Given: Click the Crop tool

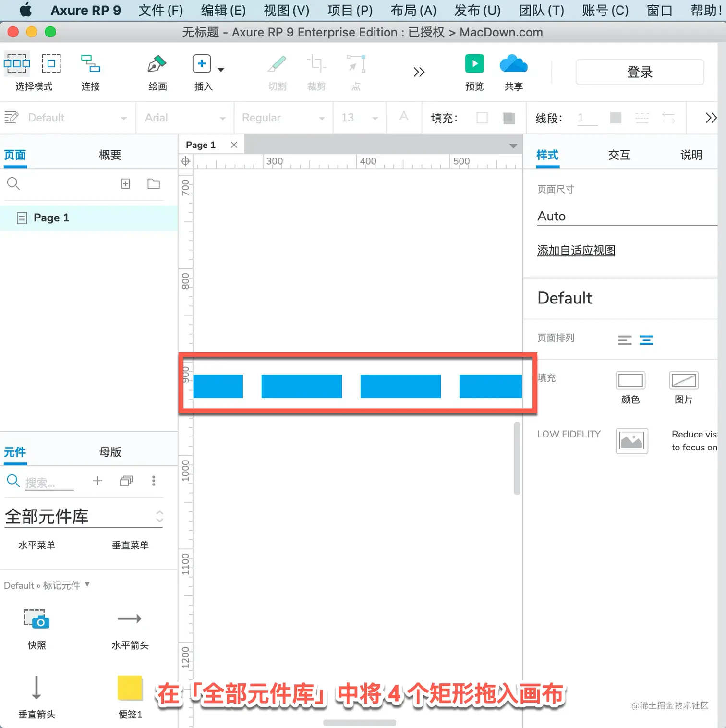Looking at the screenshot, I should click(316, 63).
